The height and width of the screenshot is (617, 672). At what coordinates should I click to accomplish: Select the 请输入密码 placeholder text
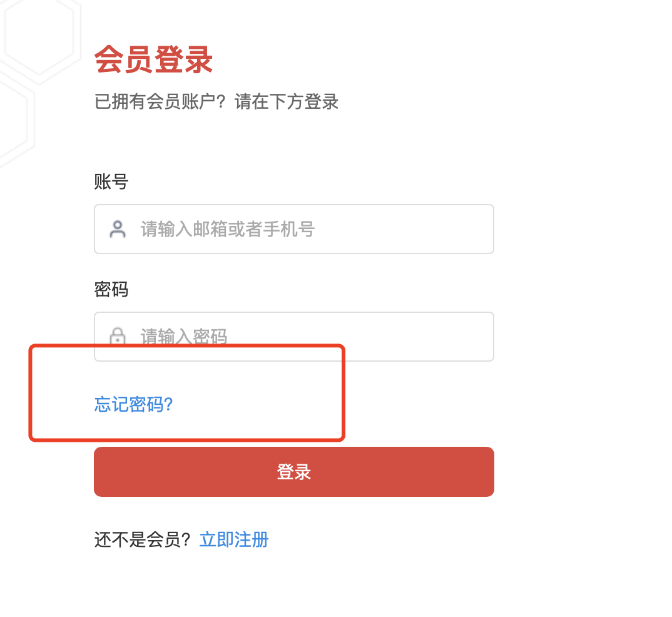click(x=184, y=337)
